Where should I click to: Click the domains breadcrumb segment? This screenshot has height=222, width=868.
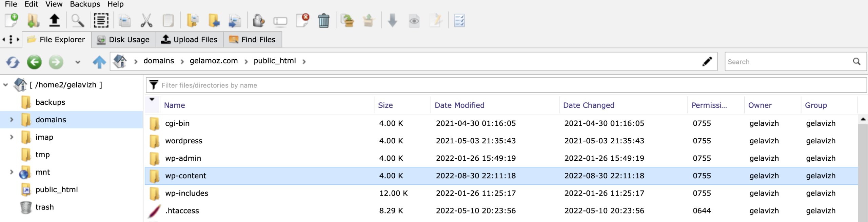tap(159, 61)
